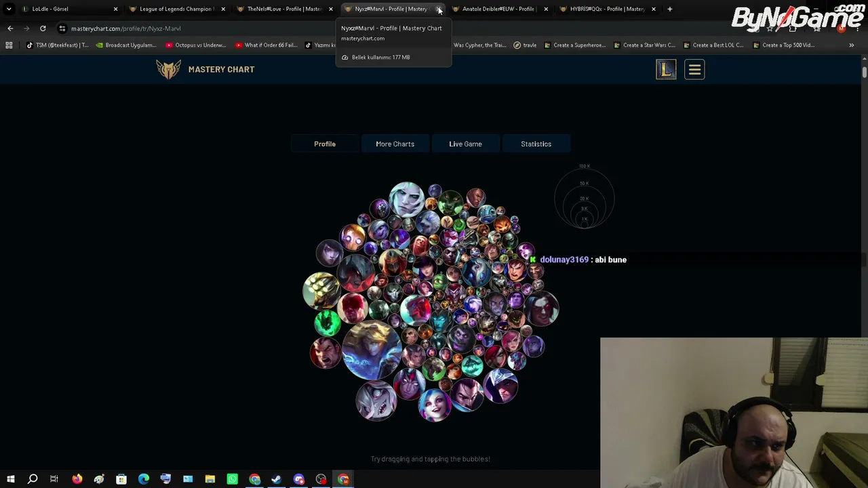Click the League of Legends game selector icon
This screenshot has width=868, height=488.
(666, 69)
